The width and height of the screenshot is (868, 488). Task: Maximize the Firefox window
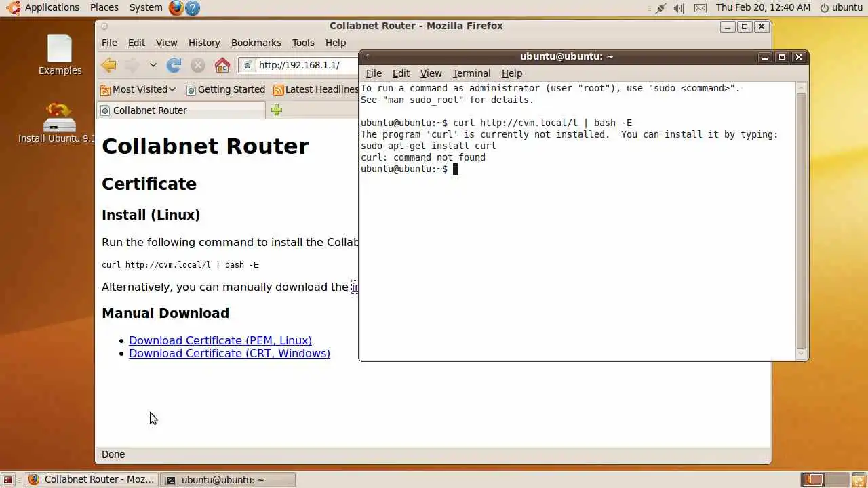745,26
